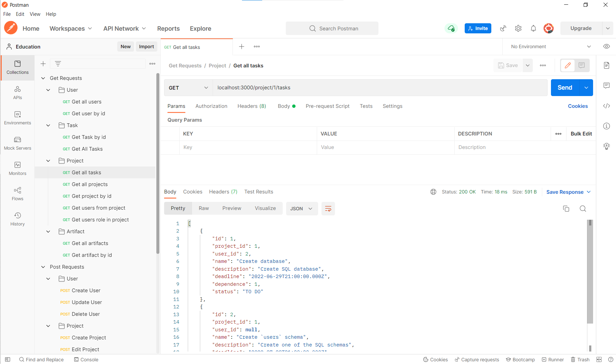Open the Monitors panel
Viewport: 616px width, 364px height.
coord(18,169)
